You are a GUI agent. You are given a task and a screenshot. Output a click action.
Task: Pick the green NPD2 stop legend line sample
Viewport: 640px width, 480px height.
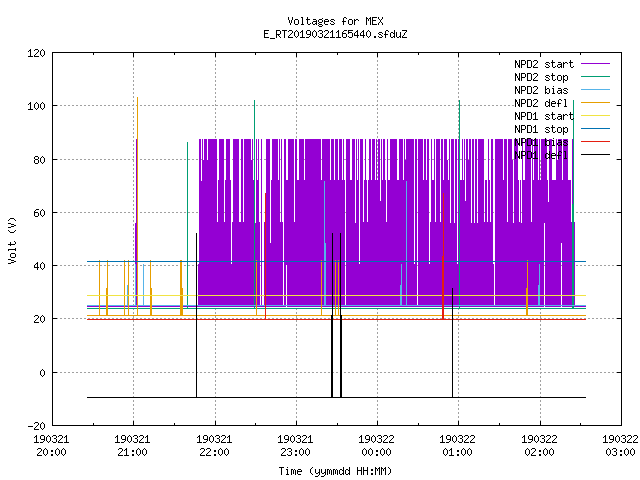(595, 76)
